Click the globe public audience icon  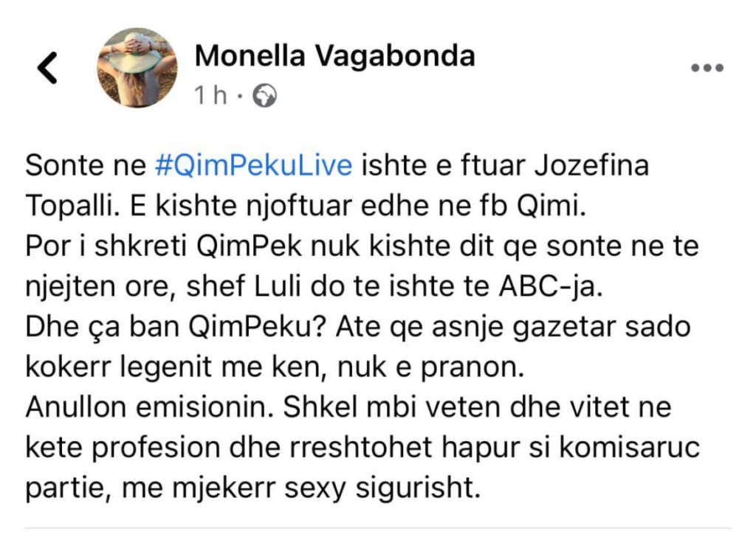tap(264, 96)
